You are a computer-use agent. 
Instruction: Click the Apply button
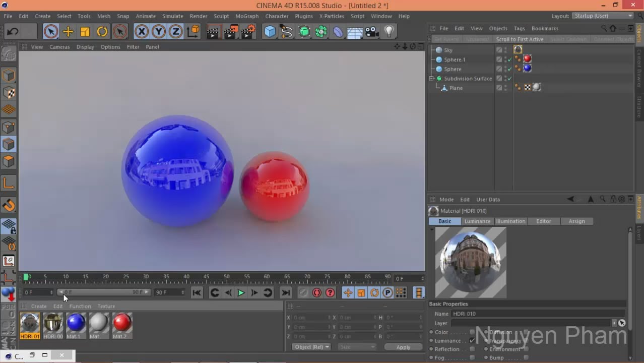(x=403, y=347)
